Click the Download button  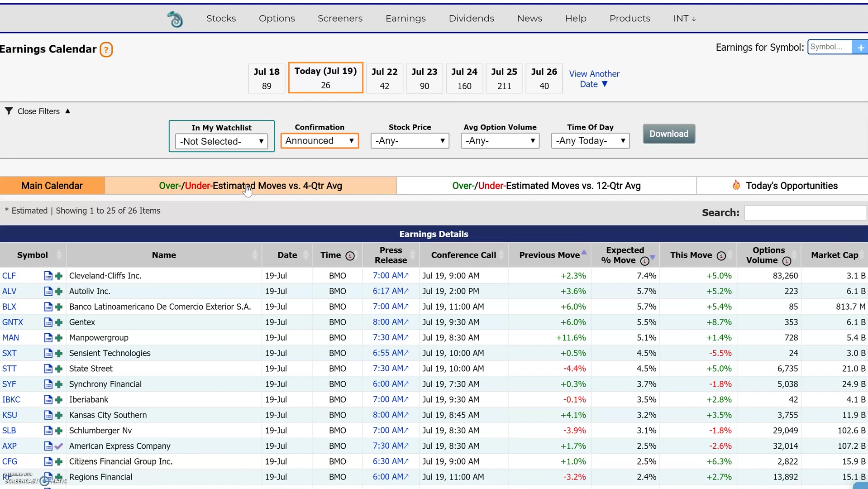pos(669,134)
